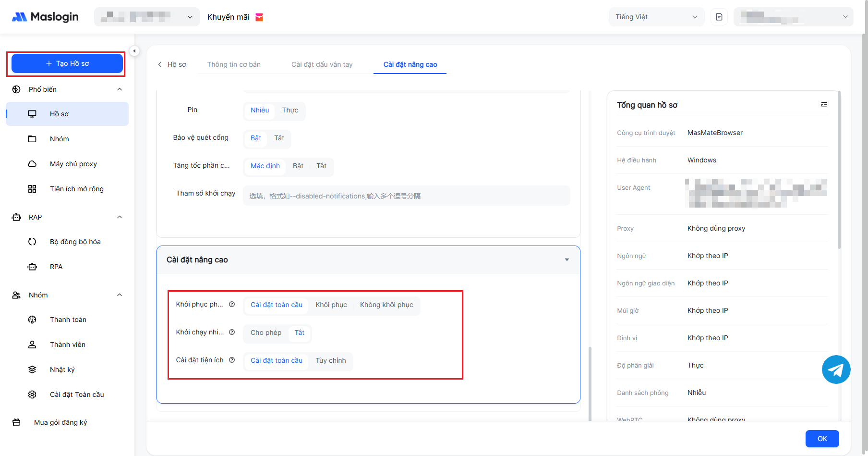
Task: Switch to Cài đặt dấu vân tay tab
Action: point(322,64)
